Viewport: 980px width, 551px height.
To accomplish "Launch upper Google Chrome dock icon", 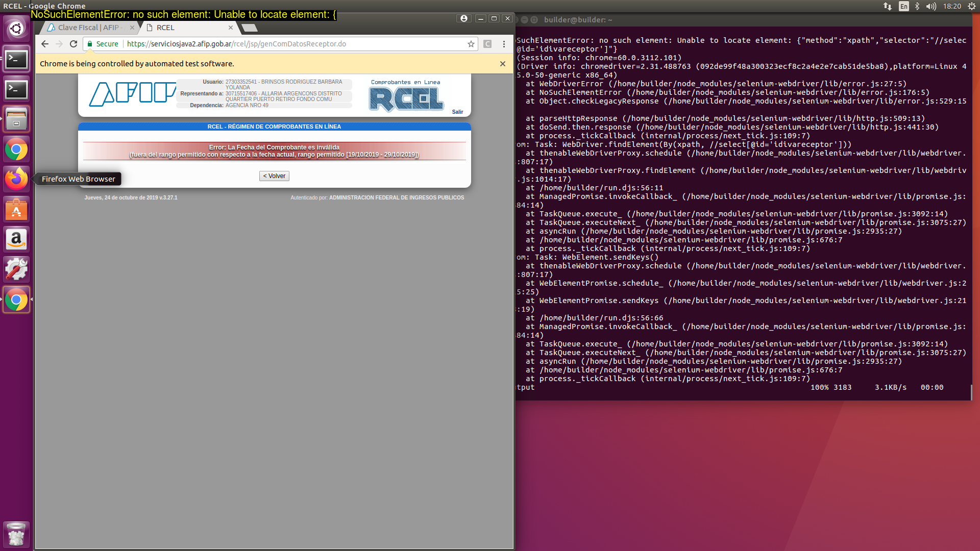I will click(x=16, y=149).
